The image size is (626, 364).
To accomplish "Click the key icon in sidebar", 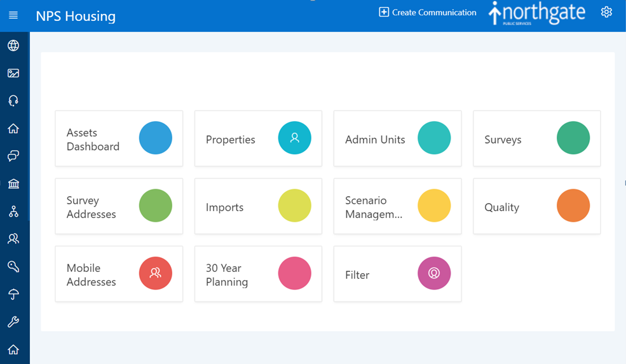I will click(x=13, y=266).
